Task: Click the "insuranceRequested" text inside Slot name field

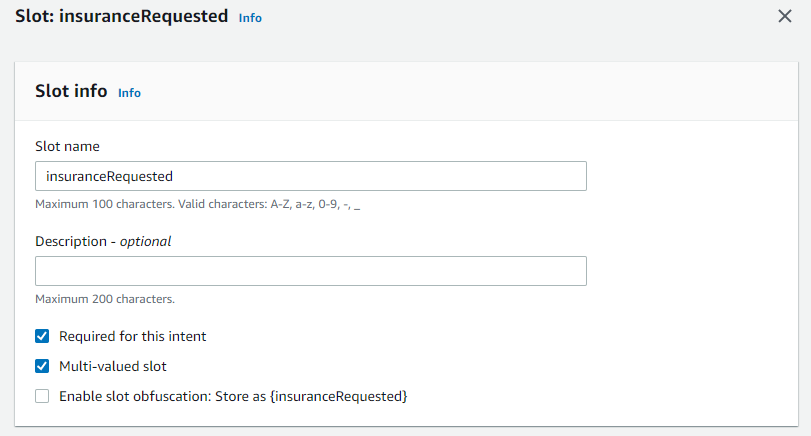Action: point(110,176)
